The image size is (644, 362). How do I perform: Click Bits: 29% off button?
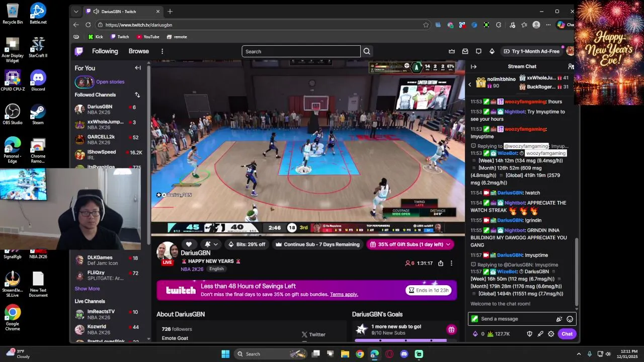247,244
